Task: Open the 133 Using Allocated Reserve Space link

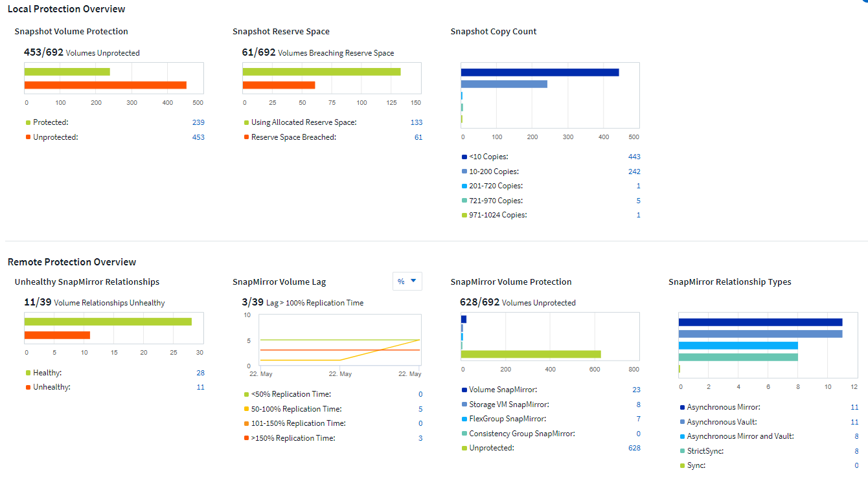Action: coord(416,122)
